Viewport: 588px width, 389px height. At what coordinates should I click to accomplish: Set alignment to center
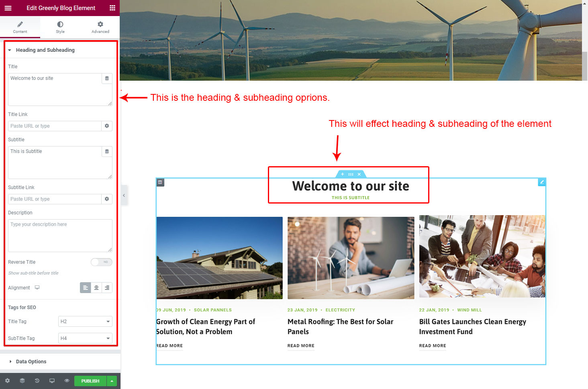point(96,288)
